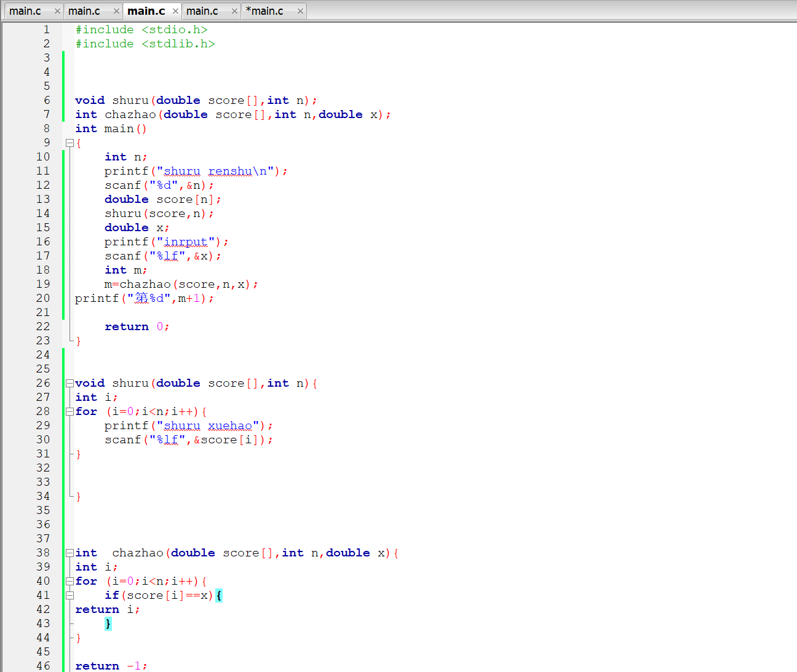The image size is (797, 672).
Task: Click the printf "shuru renshu\n" statement
Action: (x=196, y=171)
